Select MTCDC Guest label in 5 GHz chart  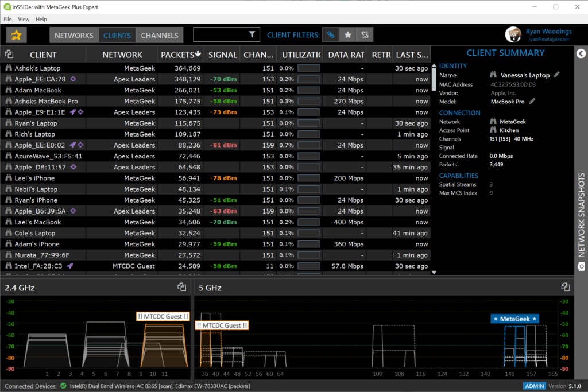click(x=222, y=325)
